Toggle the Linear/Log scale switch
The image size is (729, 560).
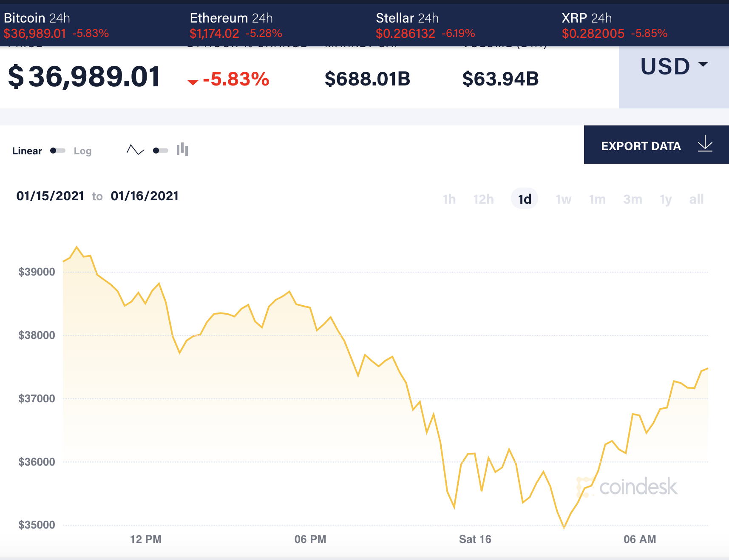(57, 151)
